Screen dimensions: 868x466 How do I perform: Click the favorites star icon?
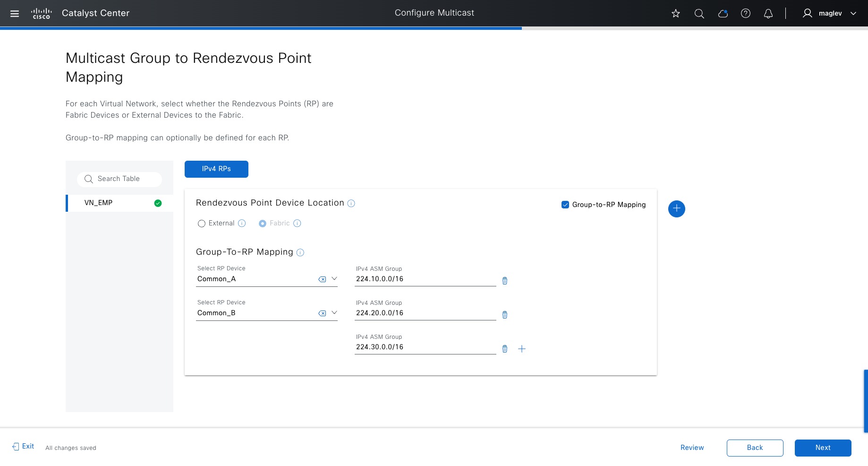[676, 14]
